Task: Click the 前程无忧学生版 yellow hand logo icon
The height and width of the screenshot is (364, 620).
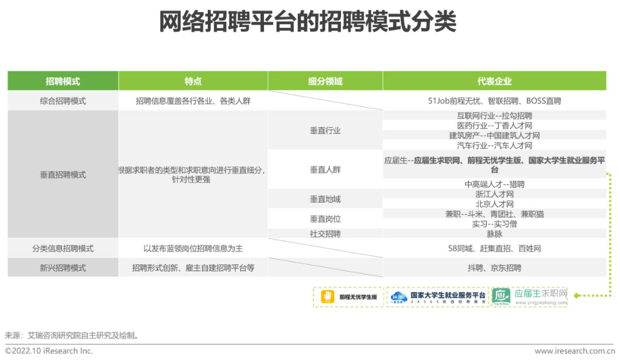Action: [327, 297]
